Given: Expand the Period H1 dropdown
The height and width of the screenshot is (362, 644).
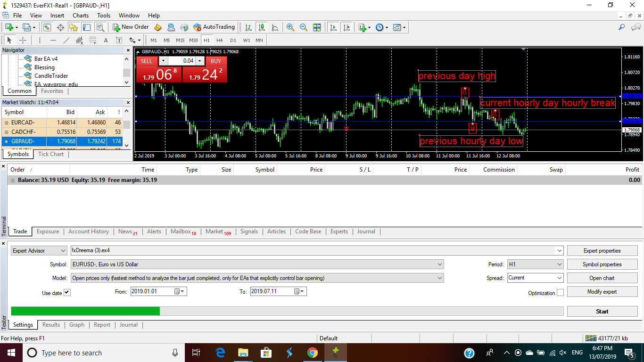Looking at the screenshot, I should pos(535,264).
